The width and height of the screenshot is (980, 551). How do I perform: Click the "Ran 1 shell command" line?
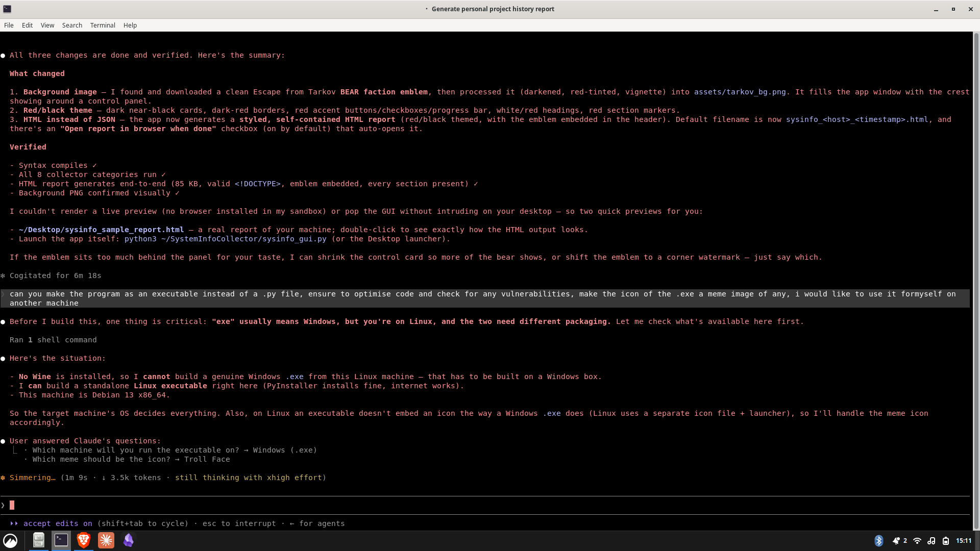point(53,340)
